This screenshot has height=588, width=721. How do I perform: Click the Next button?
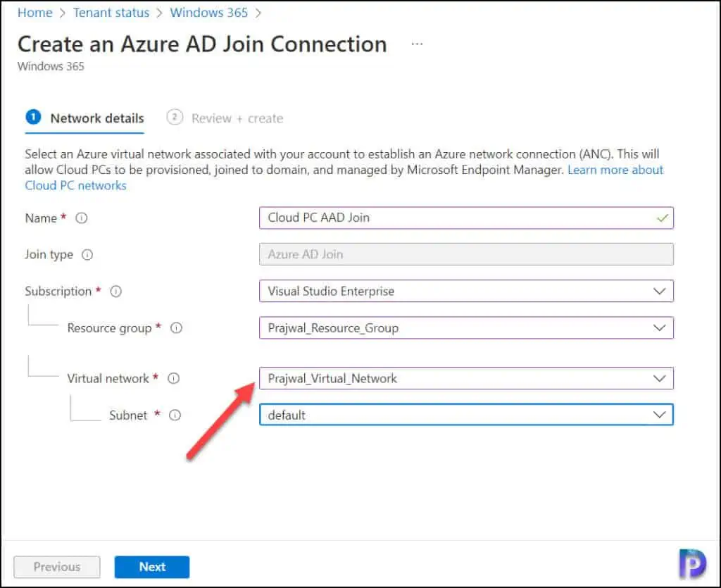152,567
